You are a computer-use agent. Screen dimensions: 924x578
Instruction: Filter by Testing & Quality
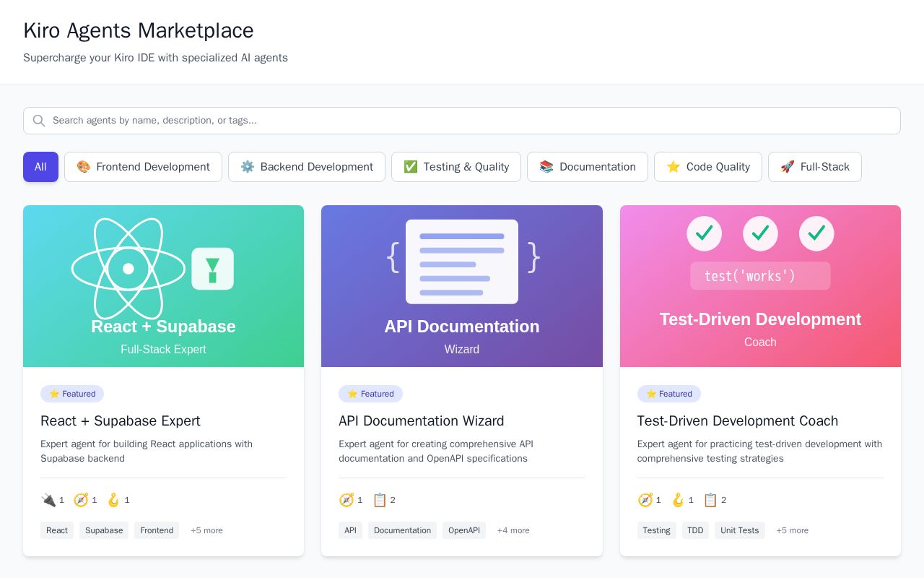[456, 167]
